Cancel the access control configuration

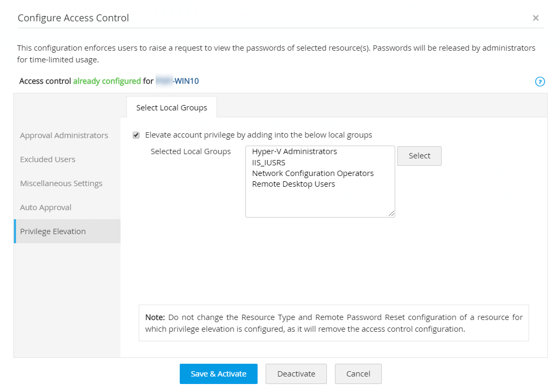coord(358,374)
